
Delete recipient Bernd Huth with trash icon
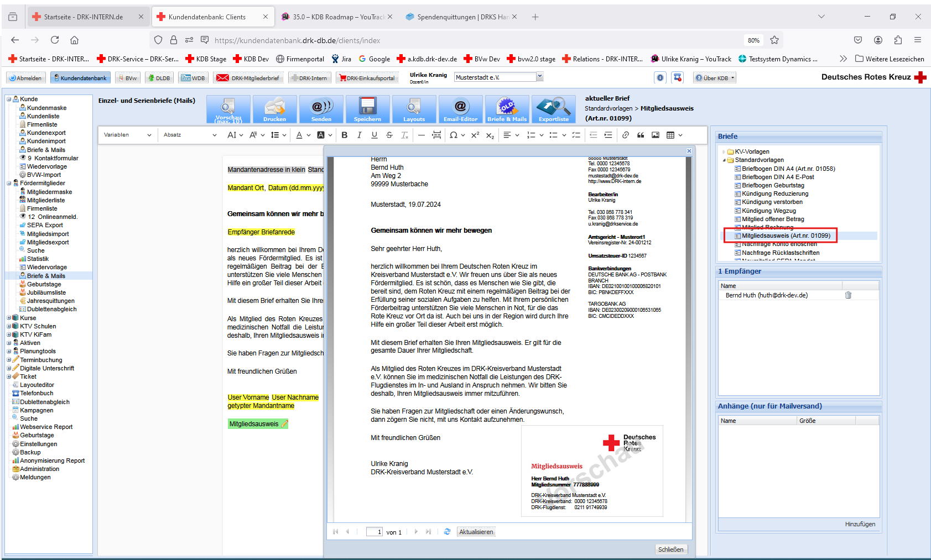pos(848,295)
